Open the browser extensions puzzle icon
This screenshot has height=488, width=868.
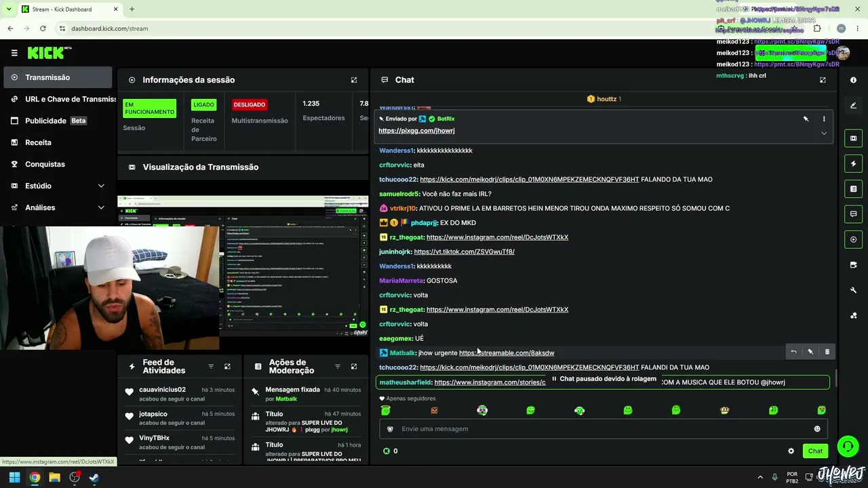coord(817,28)
